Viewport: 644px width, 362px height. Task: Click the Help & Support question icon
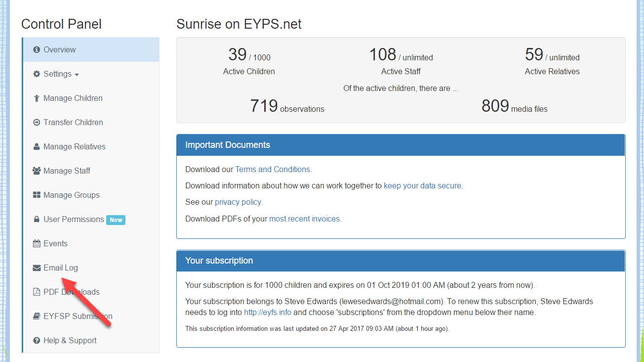(37, 340)
